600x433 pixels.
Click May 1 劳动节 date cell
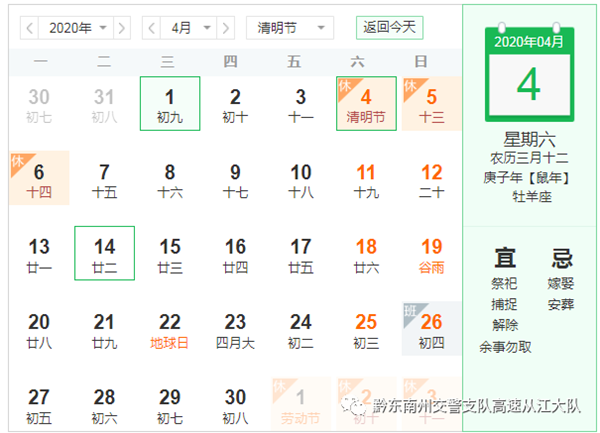(x=301, y=405)
